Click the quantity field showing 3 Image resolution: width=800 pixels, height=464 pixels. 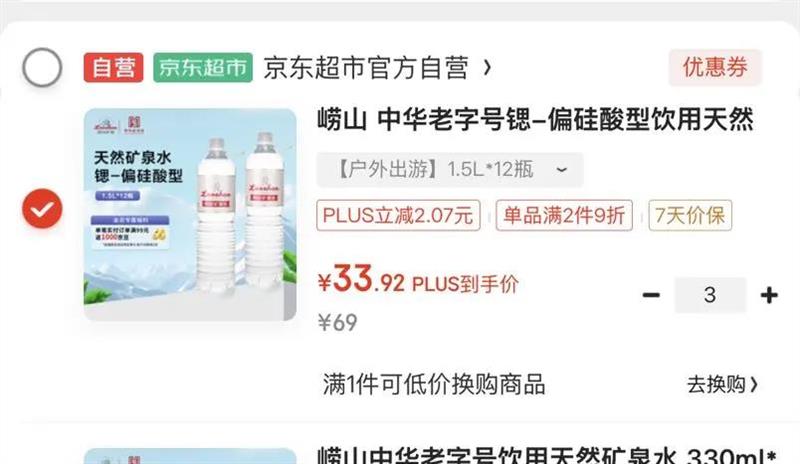(710, 295)
